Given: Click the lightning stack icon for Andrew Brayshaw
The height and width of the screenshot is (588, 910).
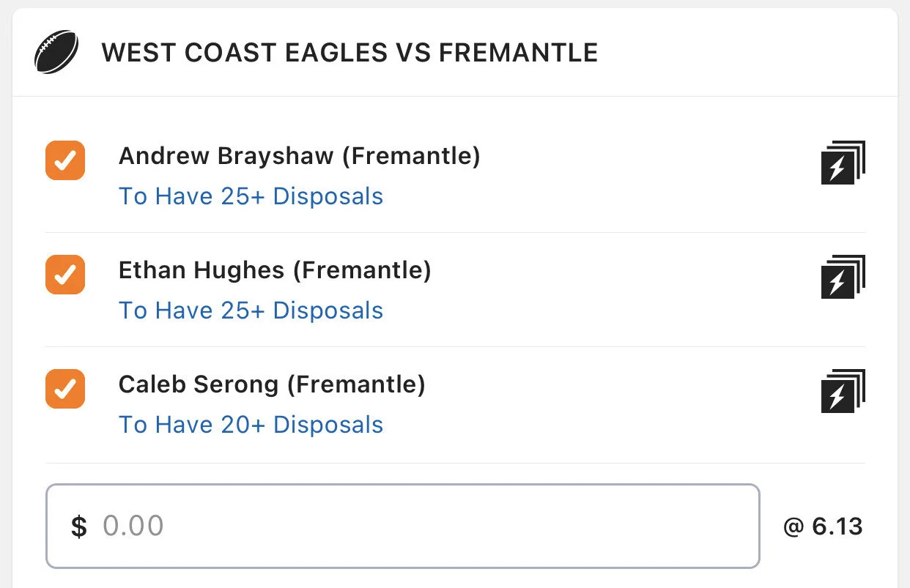Looking at the screenshot, I should [x=843, y=162].
